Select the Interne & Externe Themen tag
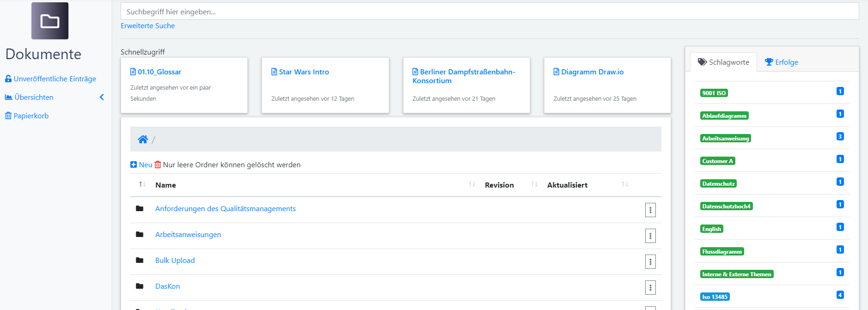Image resolution: width=868 pixels, height=310 pixels. click(x=737, y=274)
